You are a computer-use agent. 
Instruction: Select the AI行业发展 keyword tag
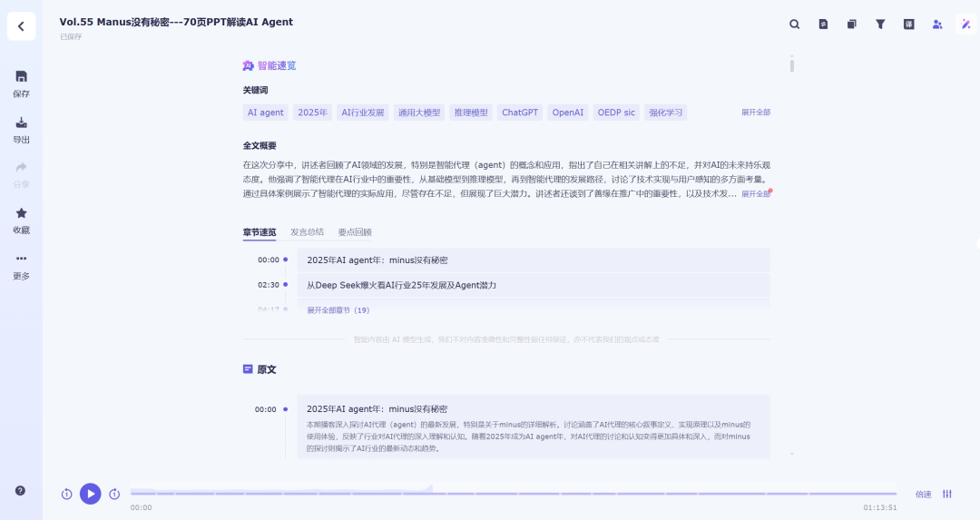pos(362,113)
